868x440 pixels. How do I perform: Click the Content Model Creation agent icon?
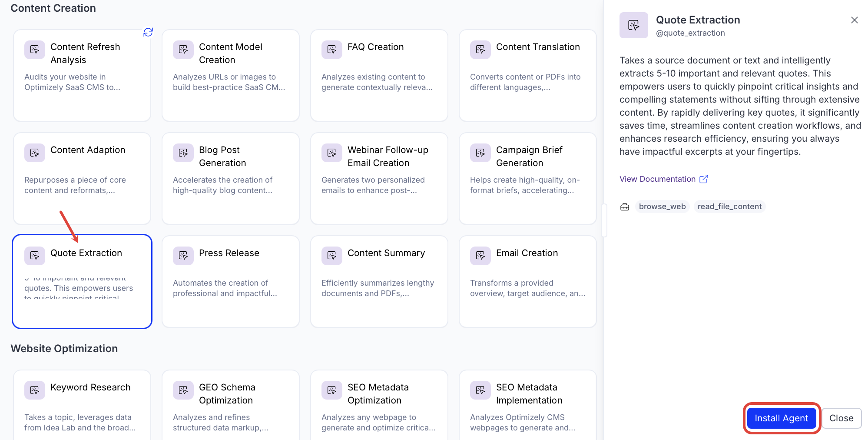click(x=183, y=50)
